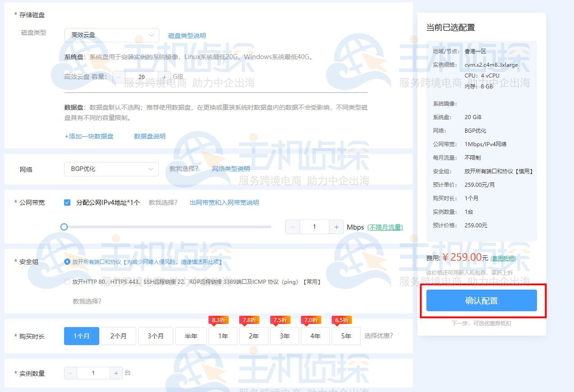
Task: Decrease system disk capacity with the minus stepper
Action: tap(119, 77)
